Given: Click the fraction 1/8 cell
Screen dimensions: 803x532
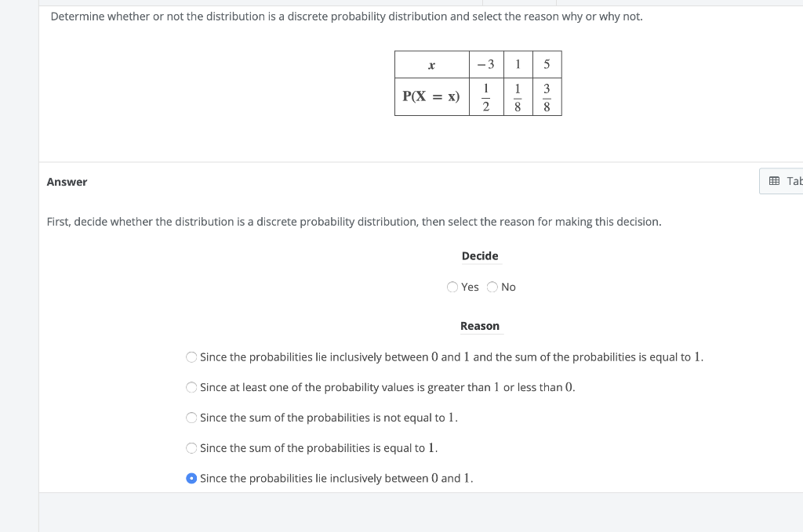Looking at the screenshot, I should coord(517,96).
